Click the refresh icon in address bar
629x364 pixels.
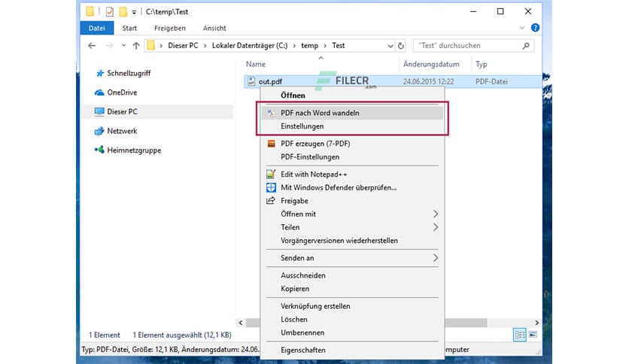(401, 46)
